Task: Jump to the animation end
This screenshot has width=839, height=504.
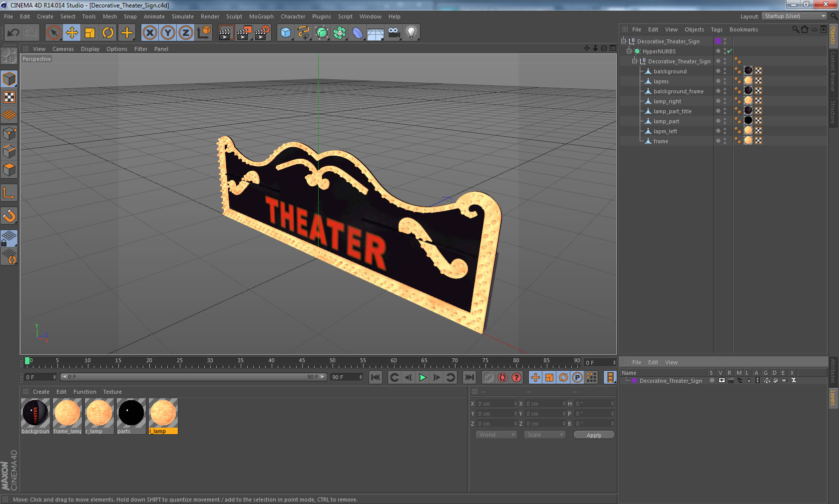Action: (x=469, y=377)
